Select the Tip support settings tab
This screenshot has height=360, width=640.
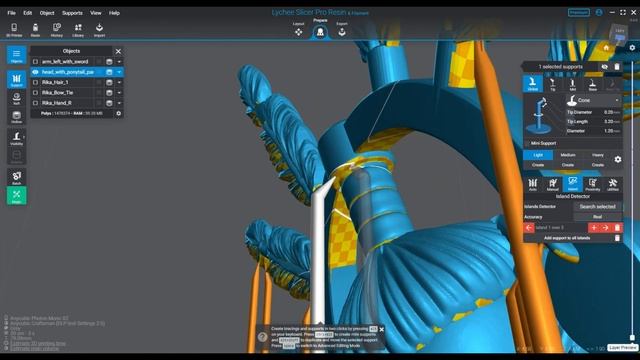pyautogui.click(x=553, y=84)
